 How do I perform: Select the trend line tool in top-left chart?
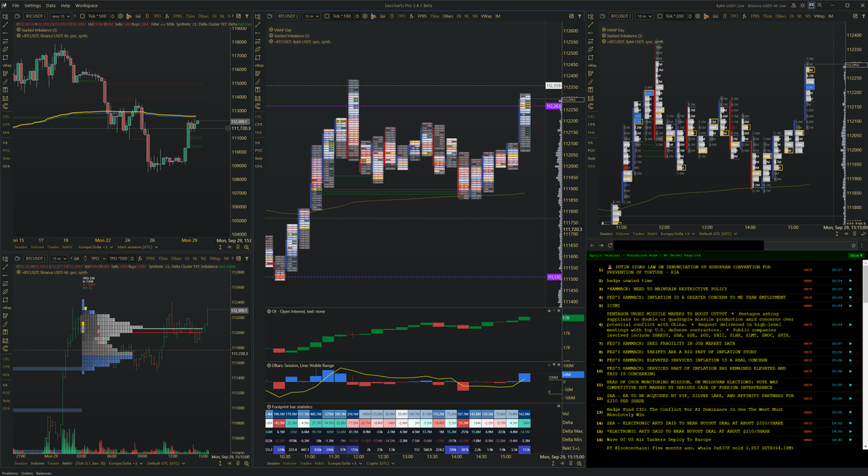[x=5, y=24]
